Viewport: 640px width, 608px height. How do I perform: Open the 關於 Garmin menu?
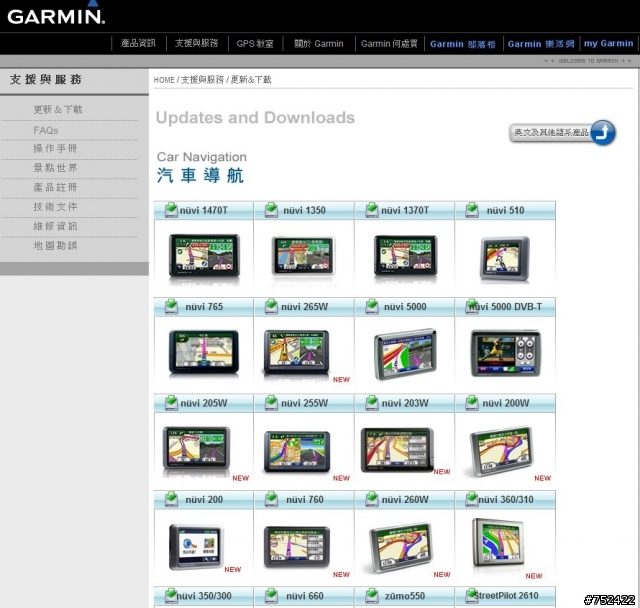[319, 43]
